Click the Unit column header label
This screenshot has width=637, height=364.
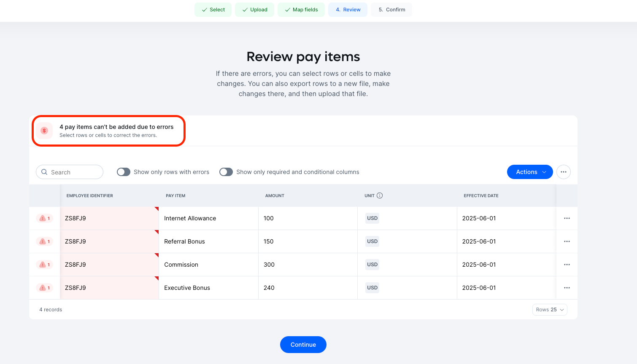coord(370,195)
